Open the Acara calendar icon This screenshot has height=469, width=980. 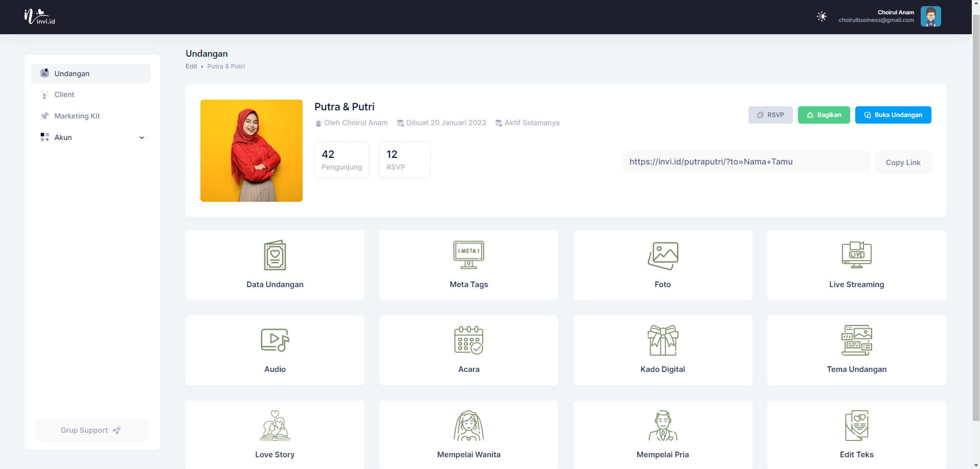click(469, 340)
